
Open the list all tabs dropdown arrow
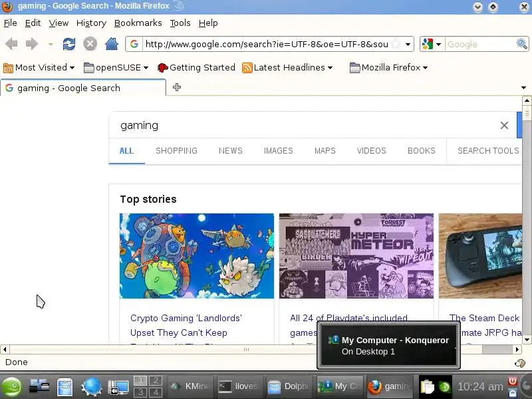click(x=523, y=88)
